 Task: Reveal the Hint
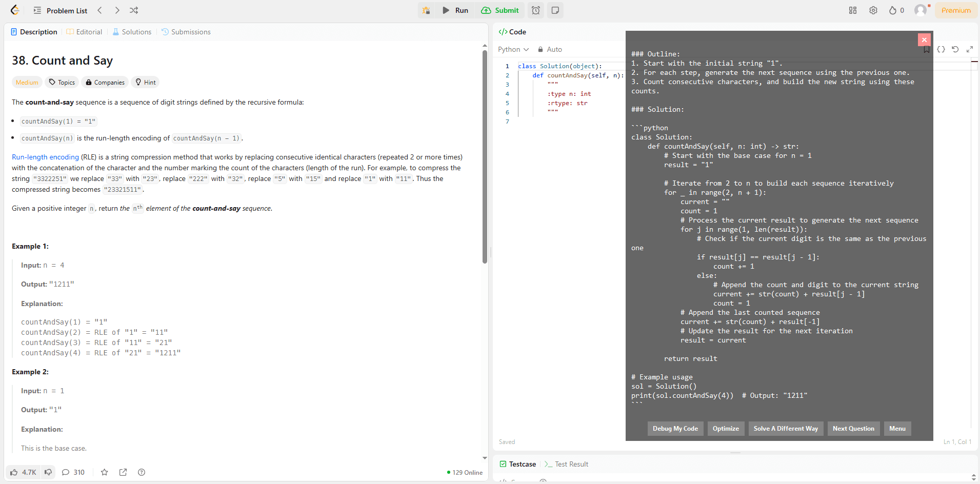146,82
